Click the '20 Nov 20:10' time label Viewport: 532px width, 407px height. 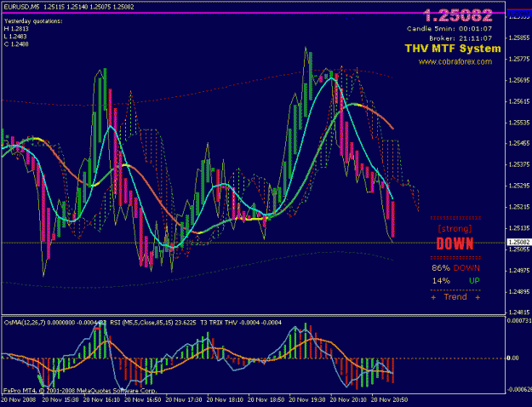(x=348, y=400)
